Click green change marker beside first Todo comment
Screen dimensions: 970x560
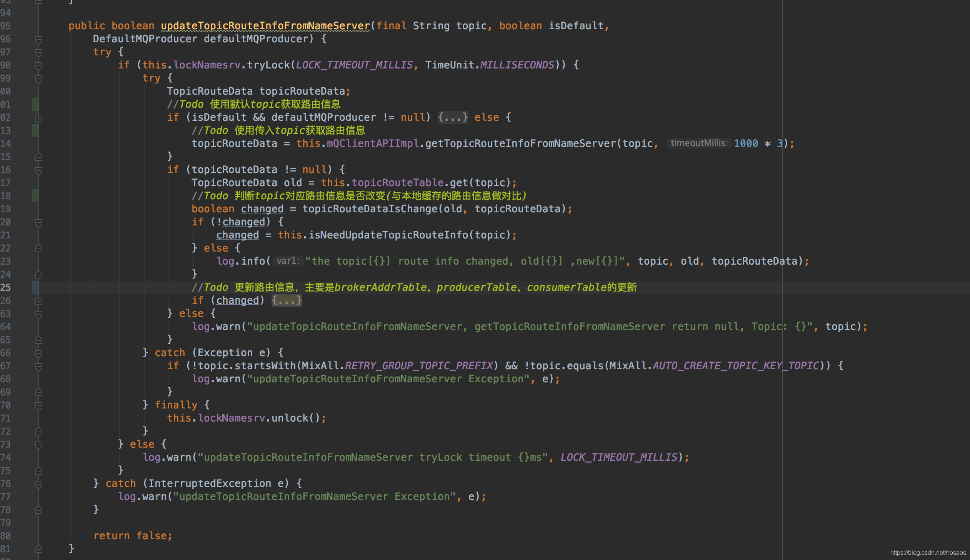35,104
